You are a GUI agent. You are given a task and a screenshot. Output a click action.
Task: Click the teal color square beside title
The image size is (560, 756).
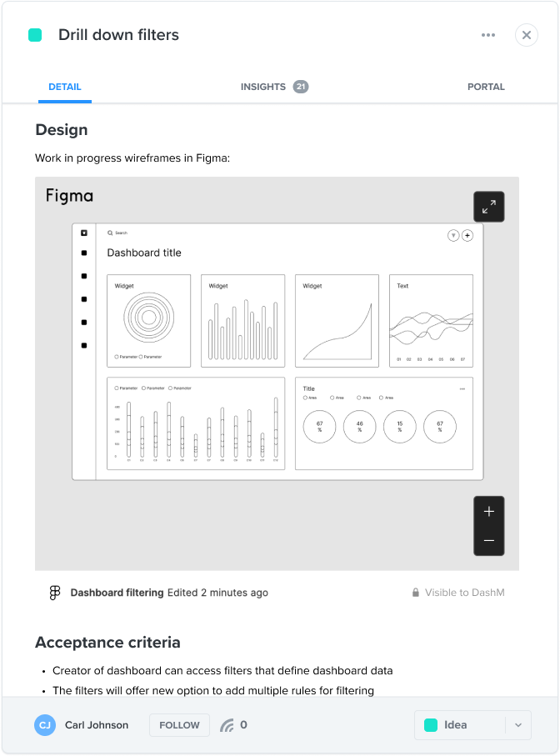coord(35,35)
